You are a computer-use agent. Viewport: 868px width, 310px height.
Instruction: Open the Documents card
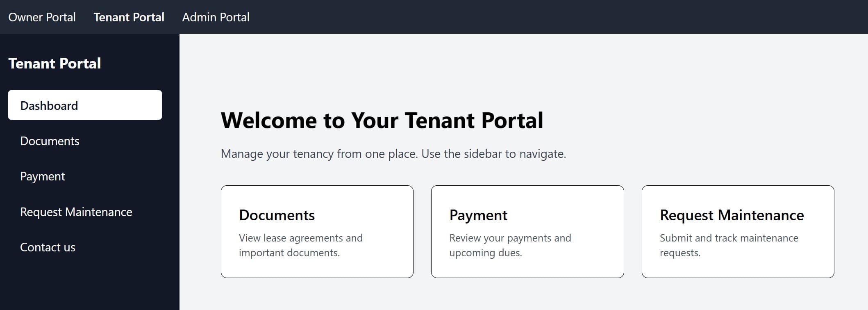[x=317, y=232]
